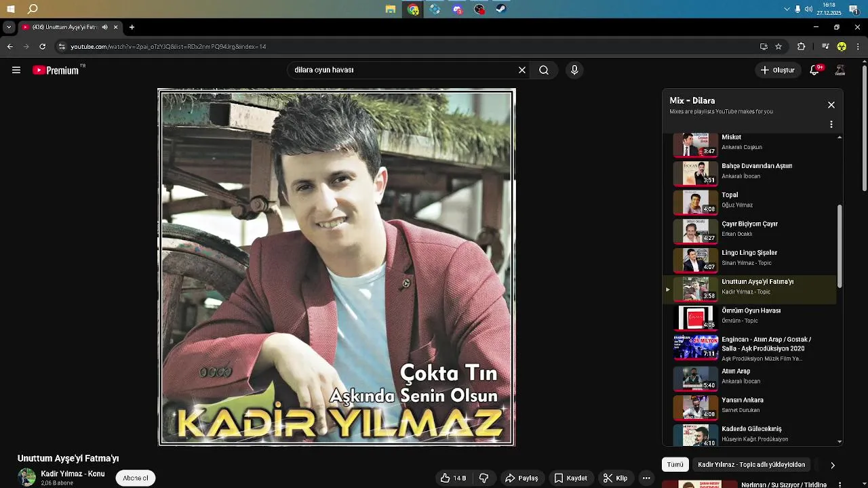
Task: Share the video via Paylaş
Action: [521, 478]
